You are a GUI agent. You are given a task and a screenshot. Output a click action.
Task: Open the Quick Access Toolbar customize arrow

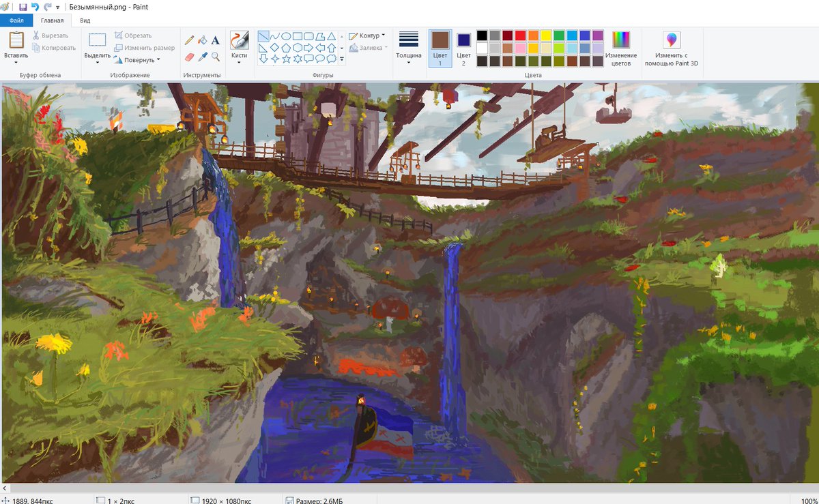tap(57, 8)
